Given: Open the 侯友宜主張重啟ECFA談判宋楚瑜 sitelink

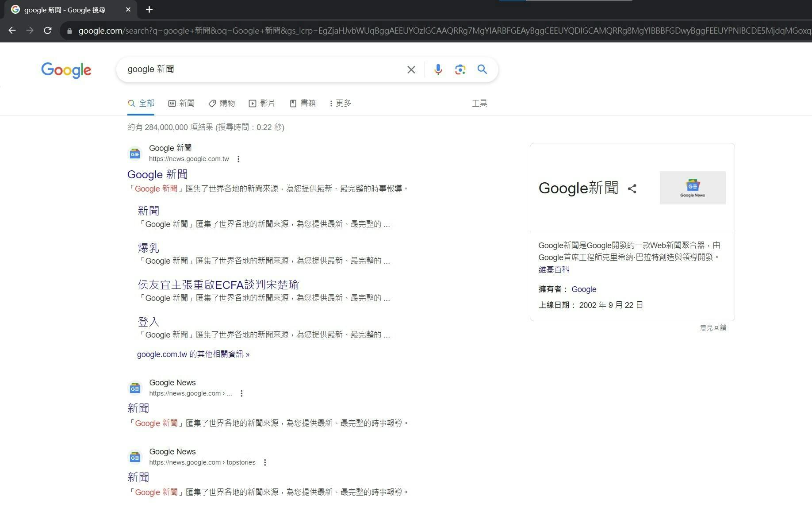Looking at the screenshot, I should click(x=218, y=284).
